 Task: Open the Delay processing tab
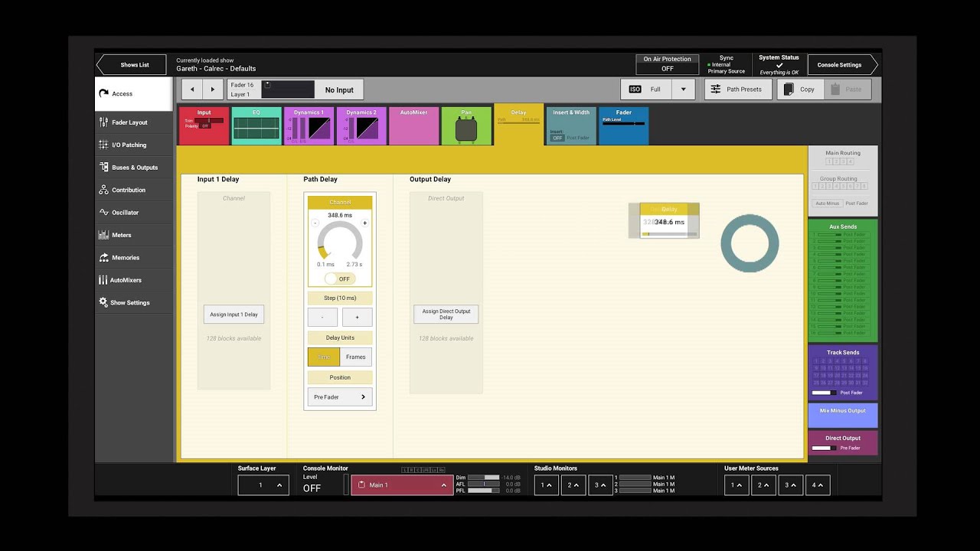tap(519, 125)
